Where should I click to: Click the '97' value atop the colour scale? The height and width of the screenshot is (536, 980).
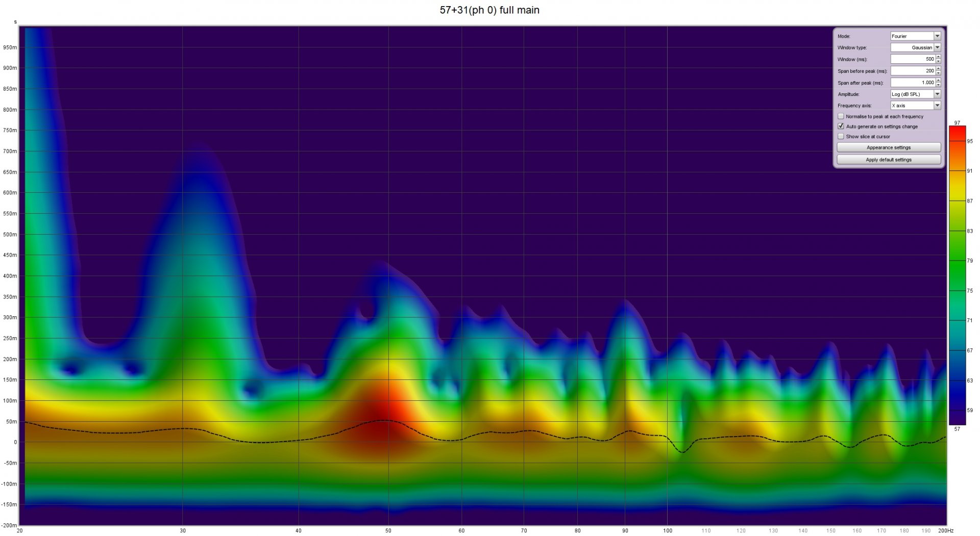[x=957, y=123]
